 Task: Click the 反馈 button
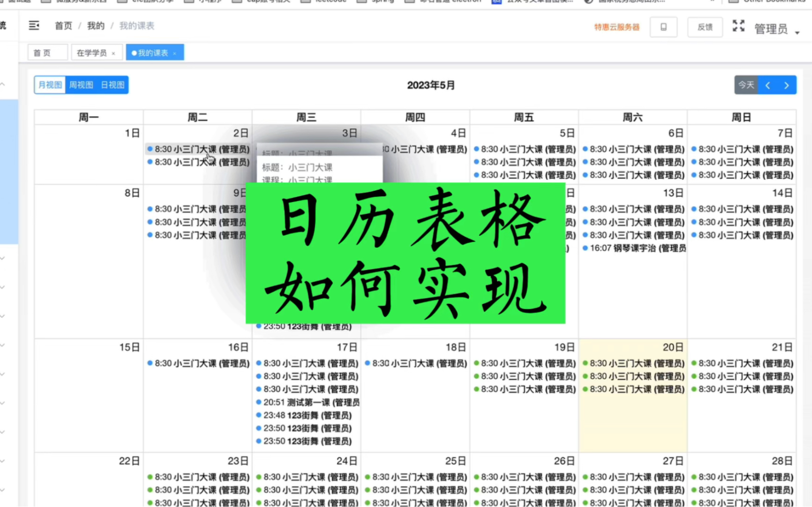coord(705,27)
